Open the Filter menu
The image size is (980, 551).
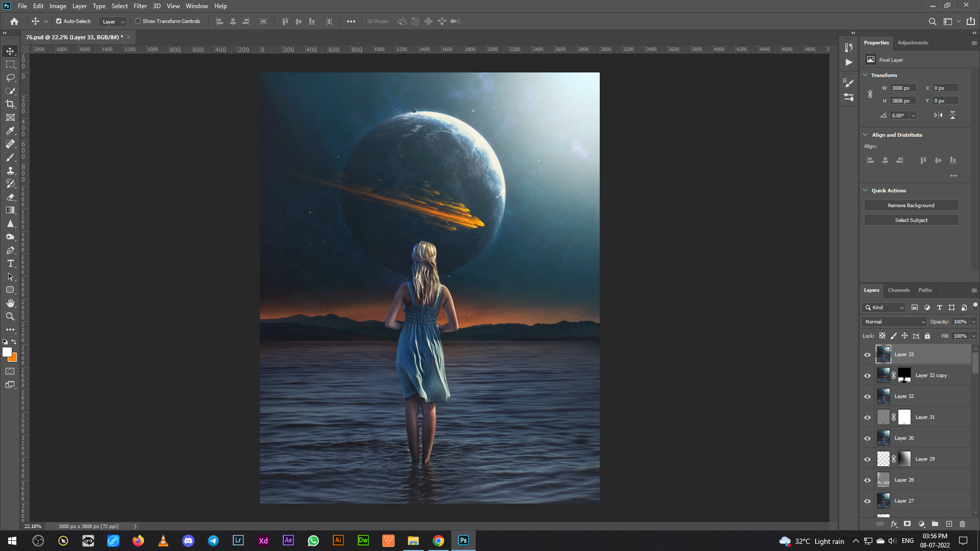point(140,6)
